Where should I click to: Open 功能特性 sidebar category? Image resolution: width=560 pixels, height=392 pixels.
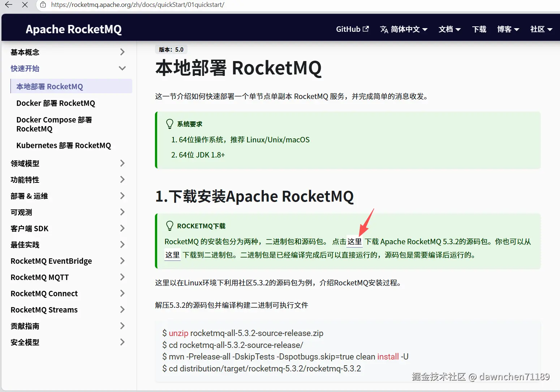pyautogui.click(x=25, y=180)
